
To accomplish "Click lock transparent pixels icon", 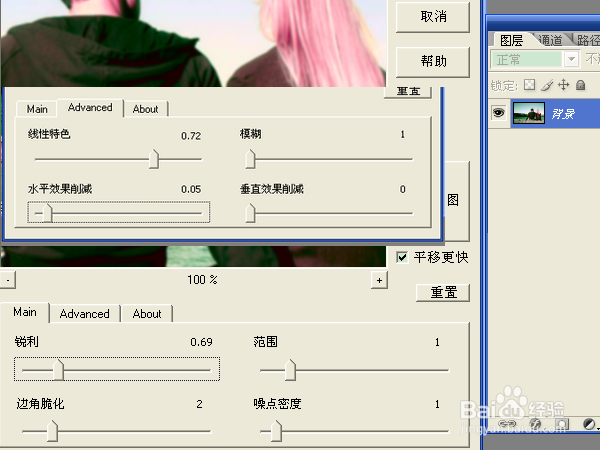I will [x=530, y=85].
